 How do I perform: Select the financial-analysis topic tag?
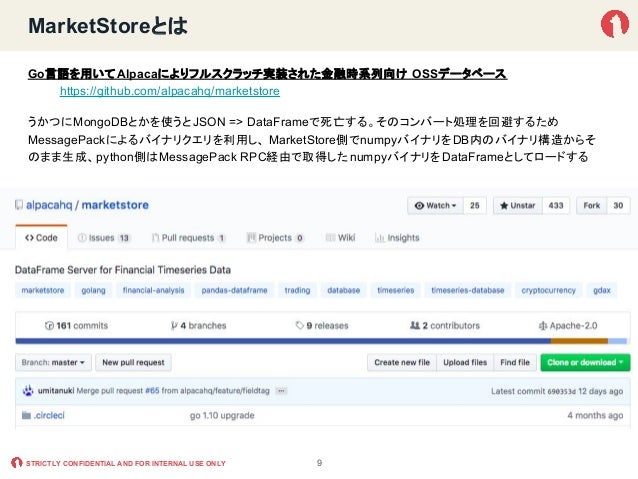click(153, 290)
